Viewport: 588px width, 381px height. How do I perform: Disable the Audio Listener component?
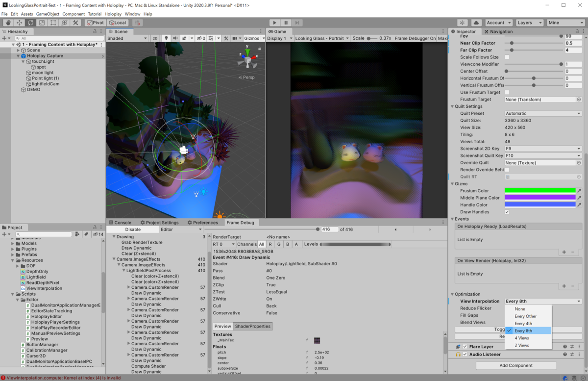(465, 354)
